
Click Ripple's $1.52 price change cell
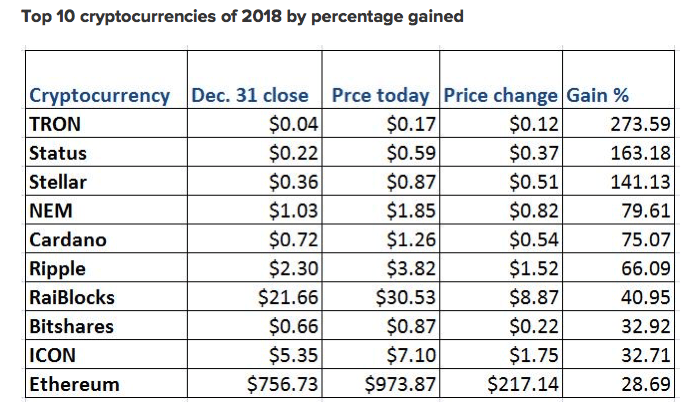[531, 269]
